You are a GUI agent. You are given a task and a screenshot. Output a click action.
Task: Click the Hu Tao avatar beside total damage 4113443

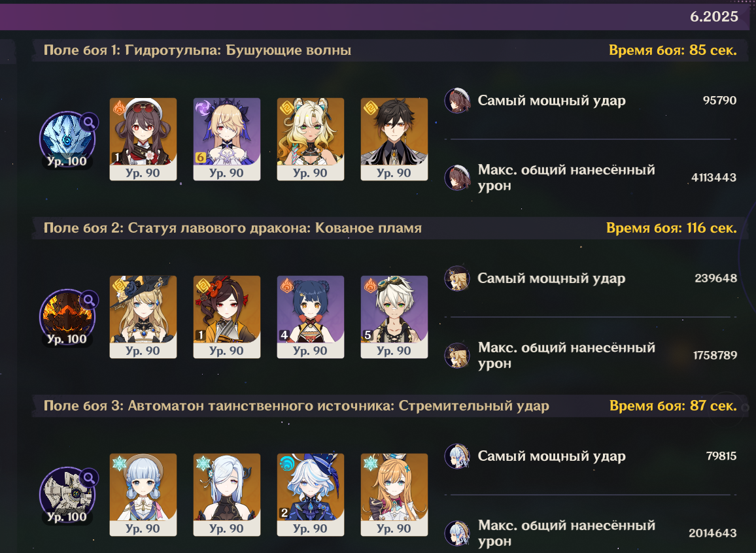[x=457, y=178]
